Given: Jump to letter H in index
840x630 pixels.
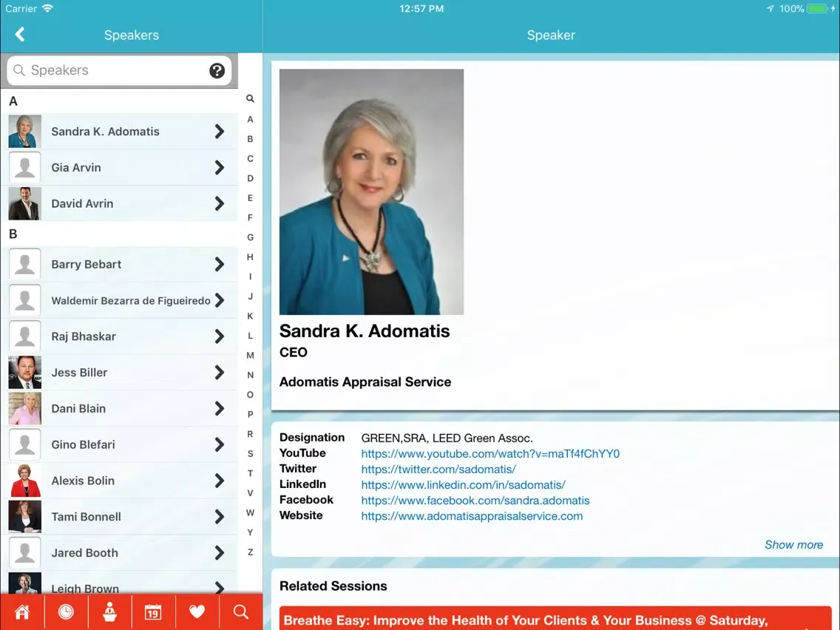Looking at the screenshot, I should [x=250, y=257].
